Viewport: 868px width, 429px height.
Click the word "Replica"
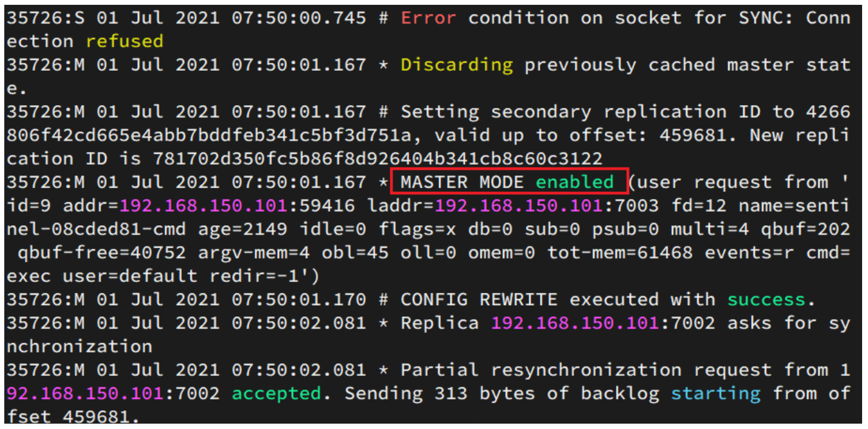click(439, 323)
